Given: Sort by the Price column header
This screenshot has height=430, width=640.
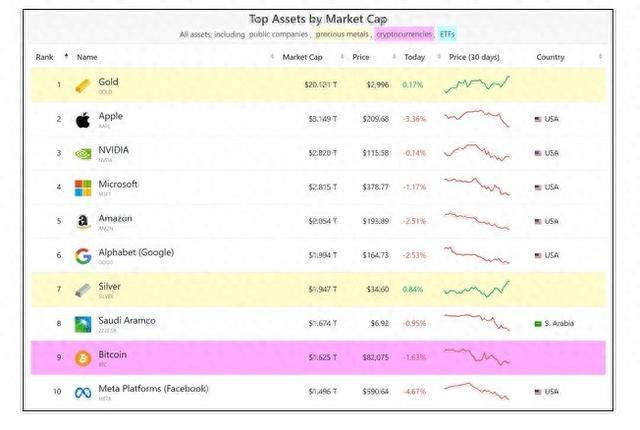Looking at the screenshot, I should click(x=361, y=57).
